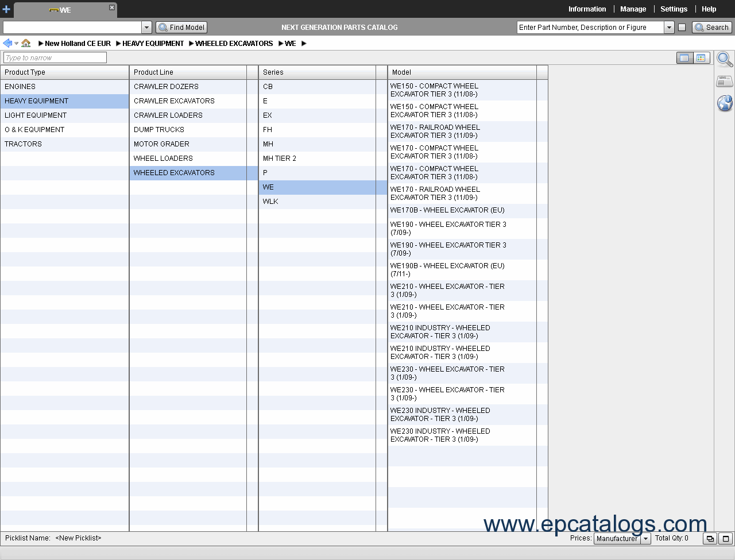Open a new catalog tab with plus icon
The image size is (735, 560).
point(6,9)
